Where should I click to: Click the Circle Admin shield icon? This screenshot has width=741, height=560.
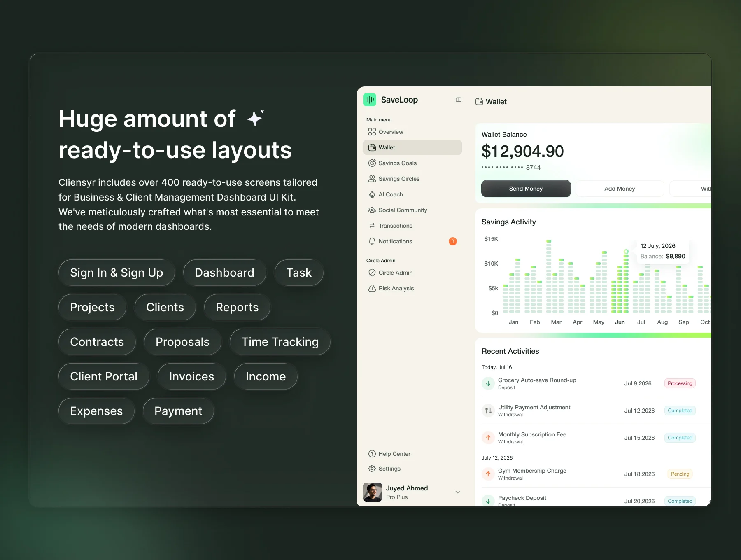click(372, 273)
